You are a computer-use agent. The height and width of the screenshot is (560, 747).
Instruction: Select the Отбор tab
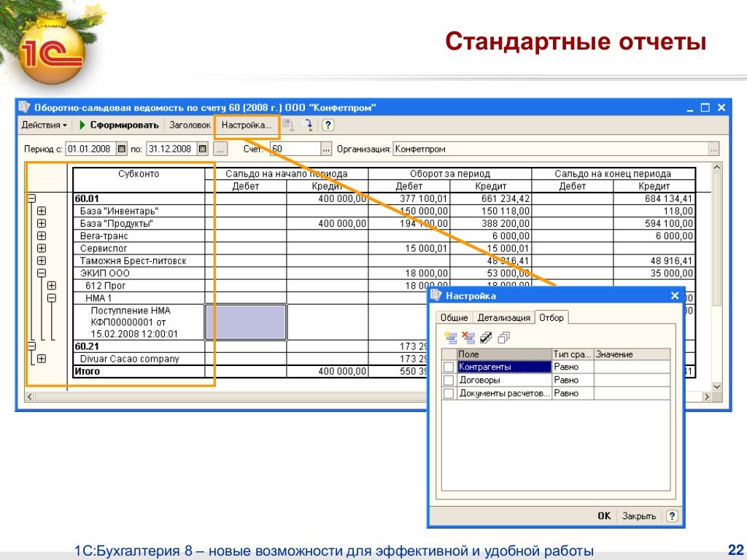[551, 317]
